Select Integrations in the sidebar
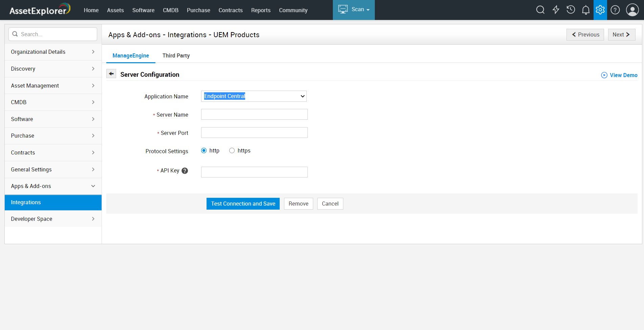Viewport: 644px width, 330px height. [53, 203]
